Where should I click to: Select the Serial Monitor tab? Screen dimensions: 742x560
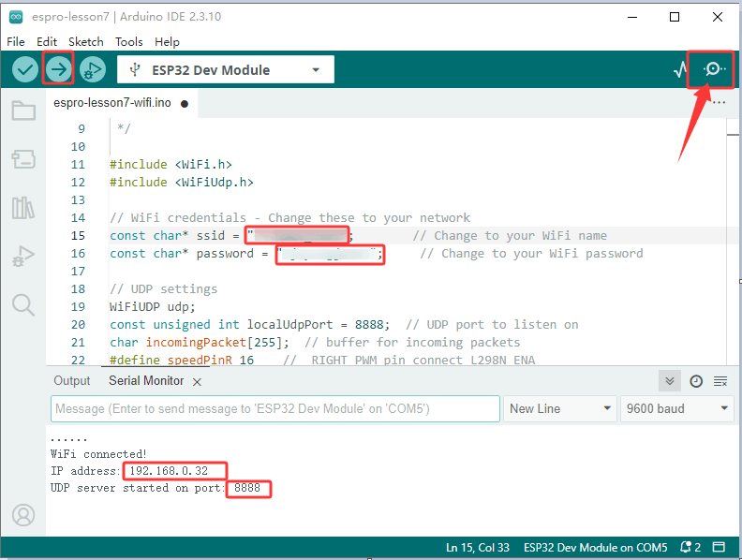pos(146,381)
